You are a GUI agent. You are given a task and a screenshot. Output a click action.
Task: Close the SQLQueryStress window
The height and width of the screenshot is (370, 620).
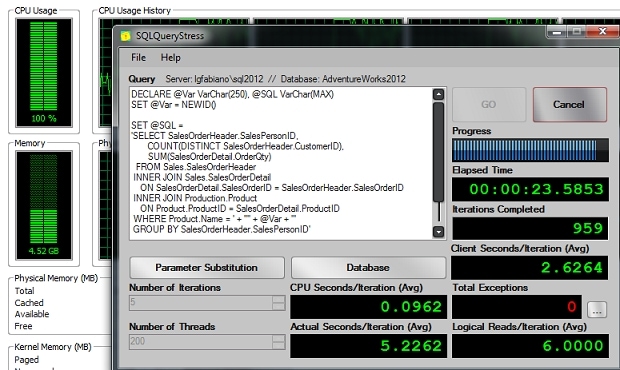[602, 31]
